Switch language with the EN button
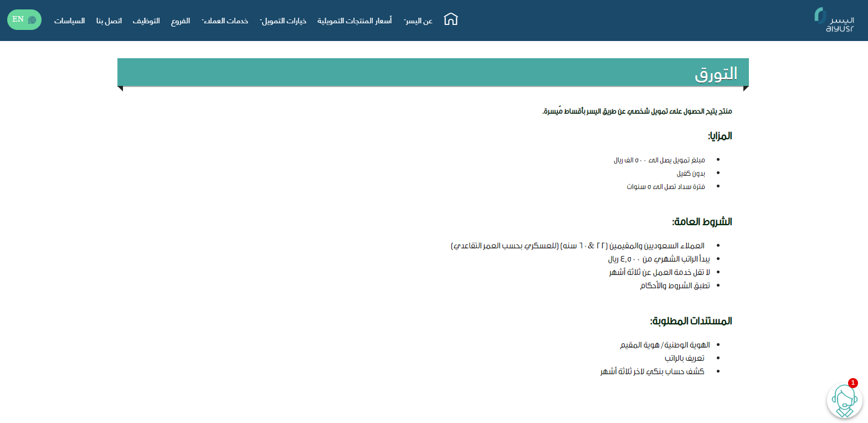 pos(24,19)
